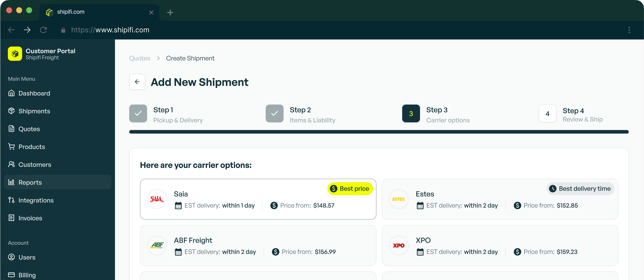
Task: Click the Billing card icon
Action: click(x=11, y=275)
